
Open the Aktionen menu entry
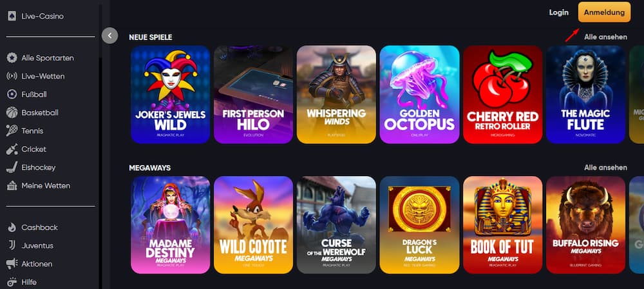pyautogui.click(x=30, y=264)
